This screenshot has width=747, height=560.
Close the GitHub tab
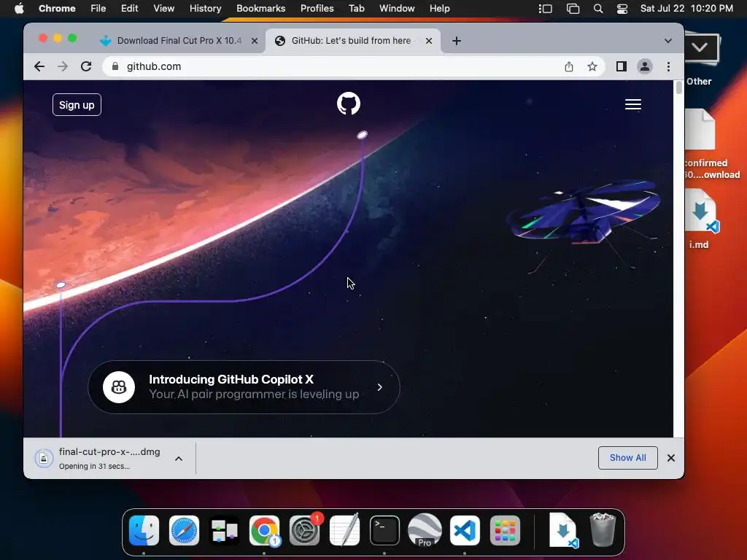[x=429, y=41]
